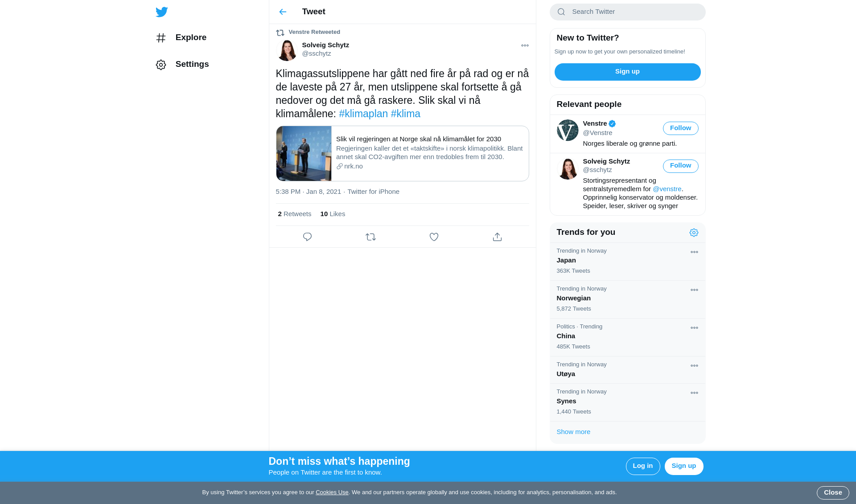Open more options for Norwegian trend

pos(694,290)
